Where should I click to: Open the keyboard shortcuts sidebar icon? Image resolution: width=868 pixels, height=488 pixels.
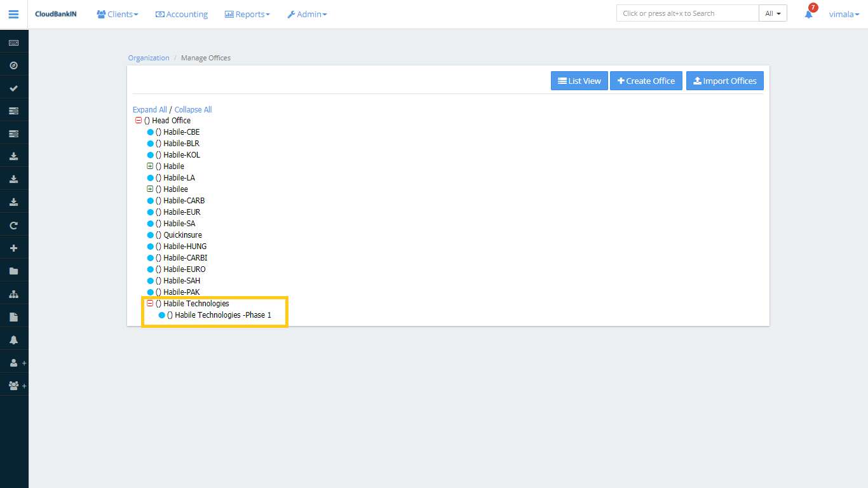tap(13, 43)
